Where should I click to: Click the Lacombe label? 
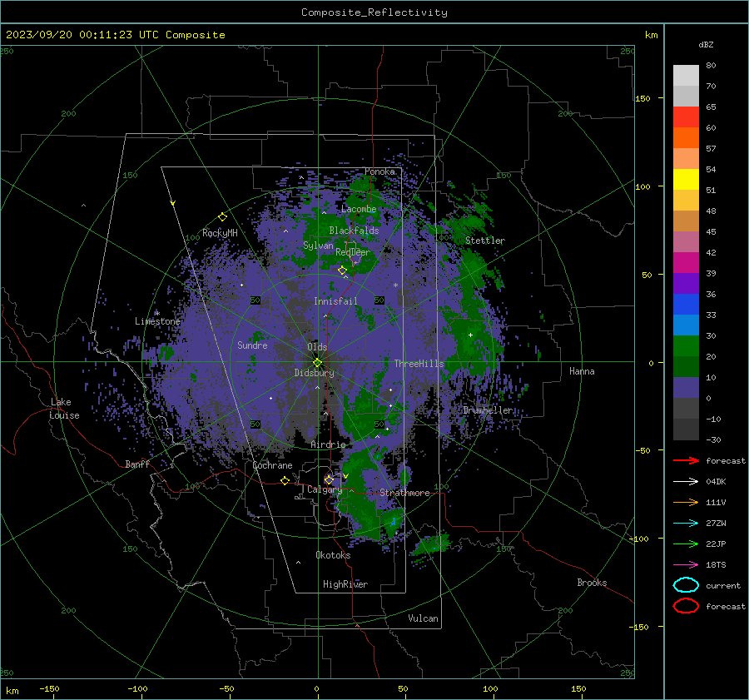click(x=359, y=209)
